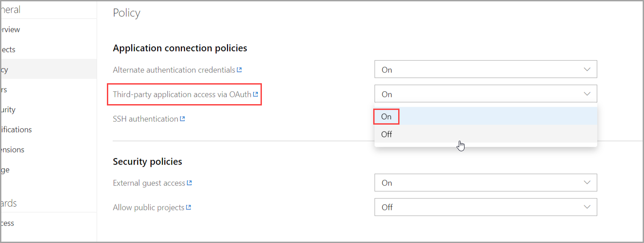
Task: Click chevron arrow of External guest access dropdown
Action: click(x=587, y=182)
